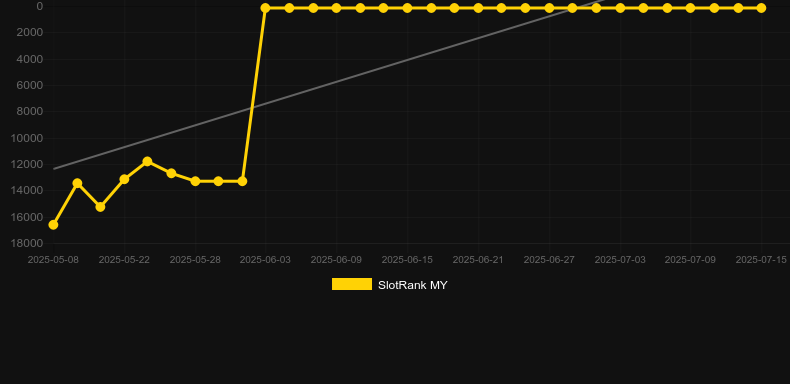The width and height of the screenshot is (790, 384).
Task: Click the 2025-06-03 x-axis date label
Action: (265, 260)
